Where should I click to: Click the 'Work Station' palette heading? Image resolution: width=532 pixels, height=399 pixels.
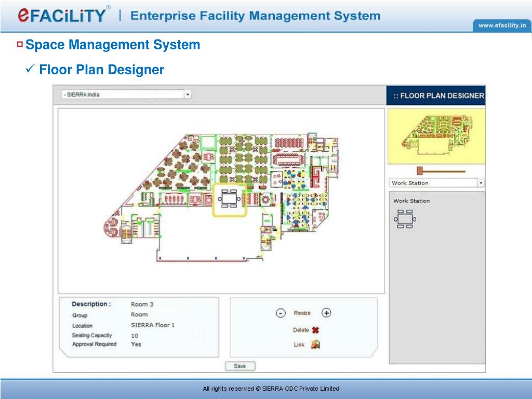tap(411, 201)
